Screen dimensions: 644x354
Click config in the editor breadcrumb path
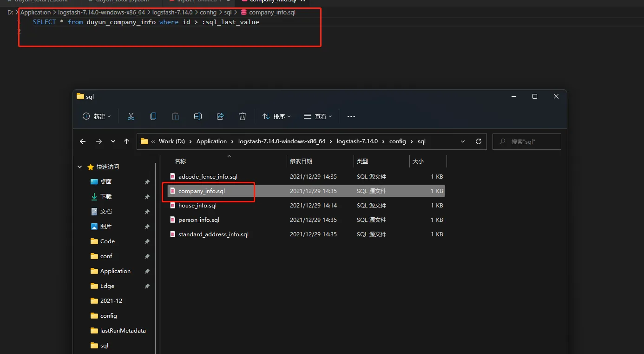tap(208, 13)
